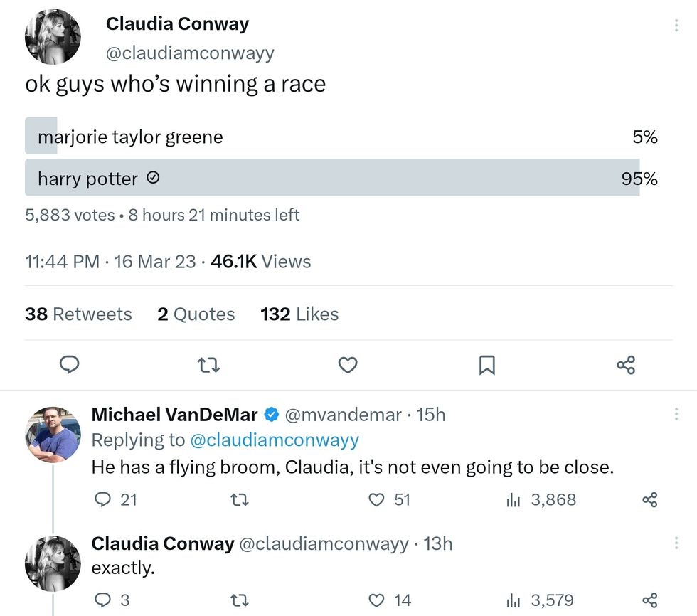This screenshot has height=616, width=697.
Task: Open Michael VanDeMar's profile picture
Action: point(53,435)
